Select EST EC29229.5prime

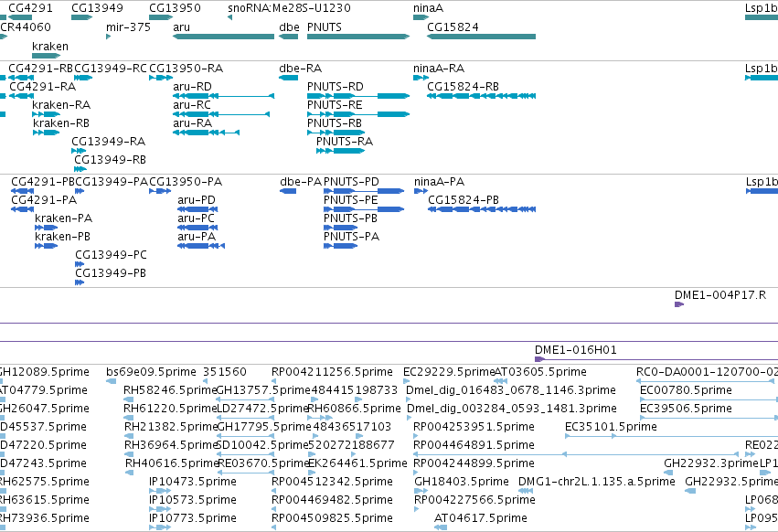coord(406,381)
